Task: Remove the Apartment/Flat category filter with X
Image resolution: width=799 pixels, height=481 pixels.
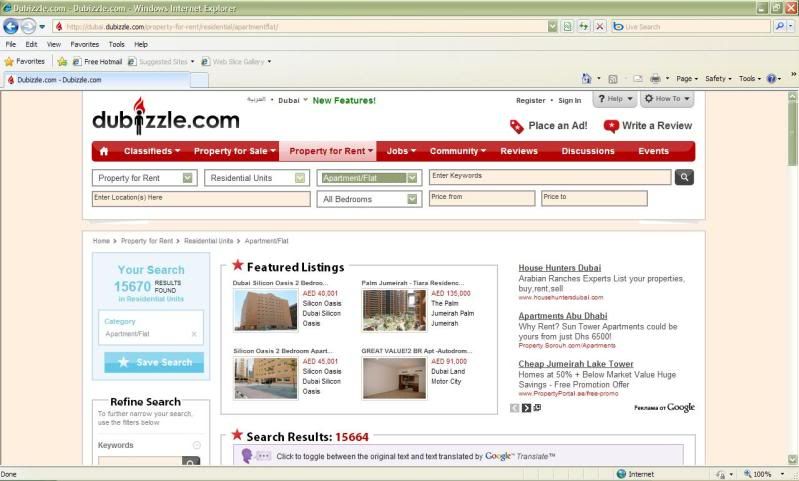Action: [x=194, y=334]
